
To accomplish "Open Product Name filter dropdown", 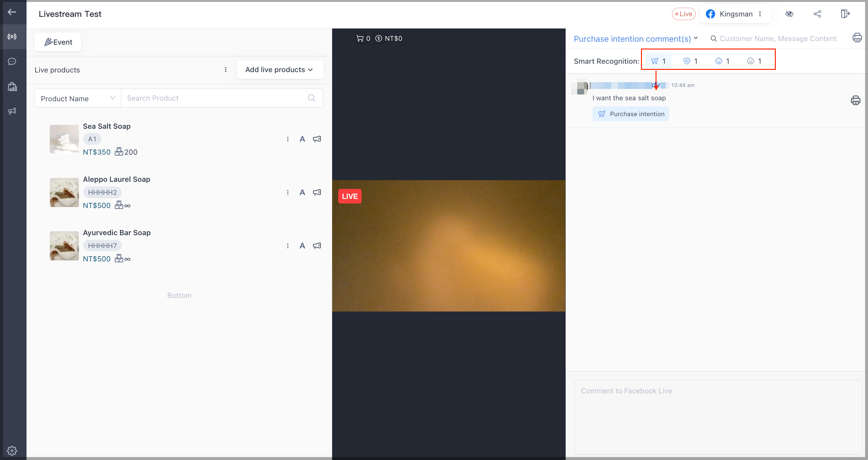I will click(x=78, y=98).
